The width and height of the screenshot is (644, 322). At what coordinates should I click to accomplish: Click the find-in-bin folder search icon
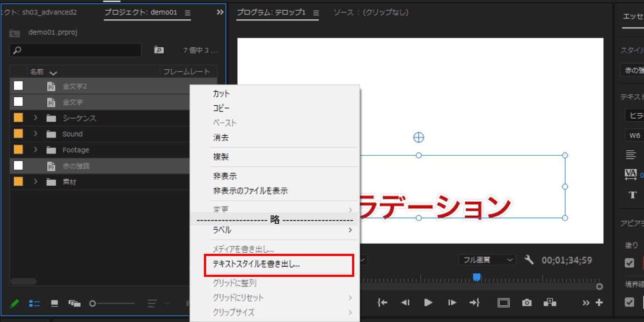158,50
